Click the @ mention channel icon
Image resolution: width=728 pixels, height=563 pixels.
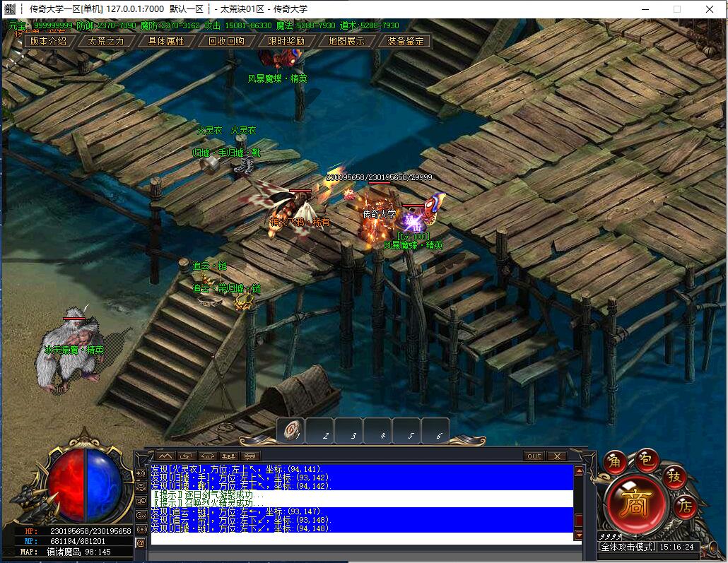pyautogui.click(x=141, y=543)
